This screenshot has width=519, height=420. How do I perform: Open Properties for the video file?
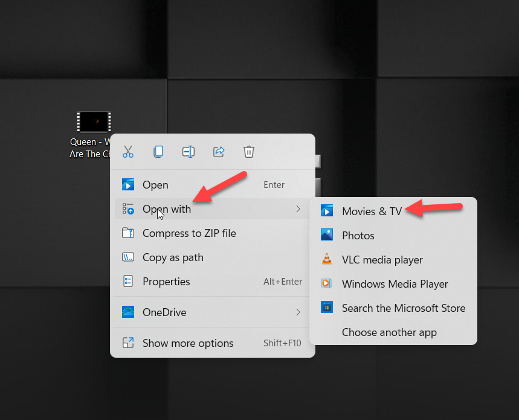pos(166,282)
